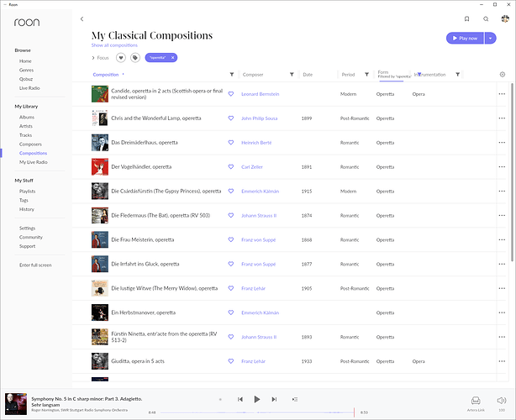This screenshot has height=420, width=516.
Task: Open bookmarks icon in top bar
Action: [466, 18]
